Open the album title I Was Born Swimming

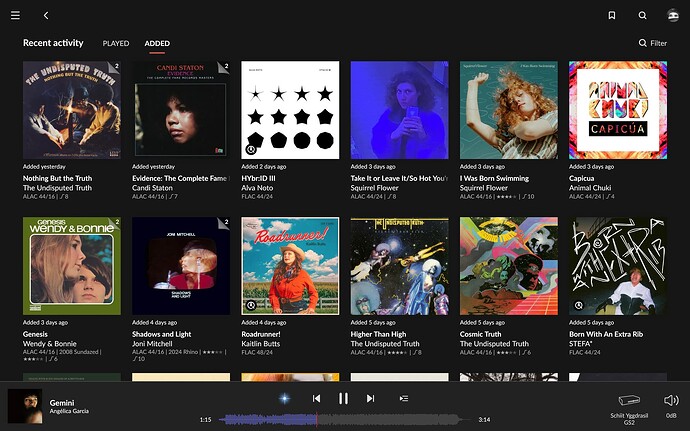pyautogui.click(x=494, y=178)
